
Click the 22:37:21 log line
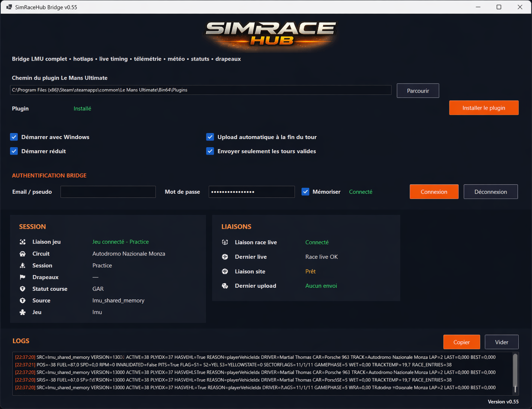click(233, 365)
